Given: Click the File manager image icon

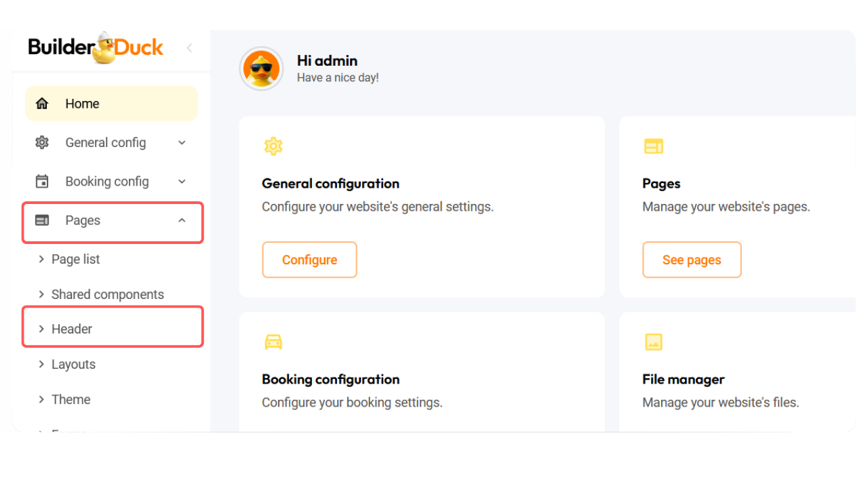Looking at the screenshot, I should [x=653, y=342].
